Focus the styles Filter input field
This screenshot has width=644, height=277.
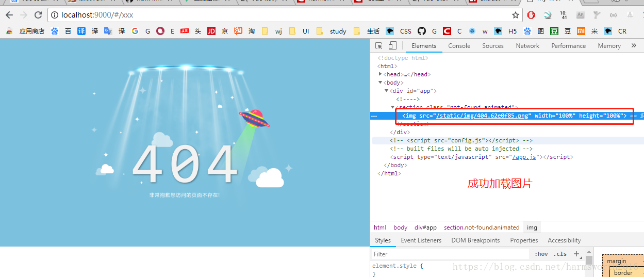pyautogui.click(x=450, y=254)
